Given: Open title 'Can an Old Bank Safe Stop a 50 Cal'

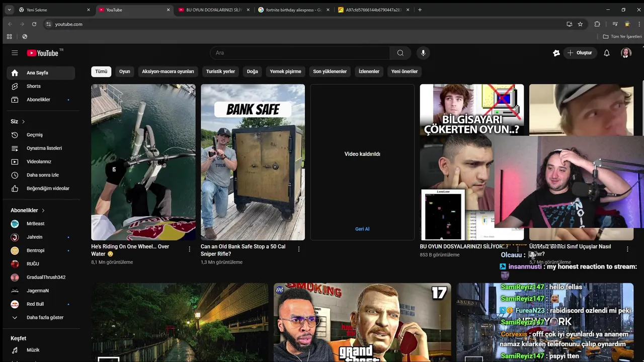Looking at the screenshot, I should (x=243, y=250).
